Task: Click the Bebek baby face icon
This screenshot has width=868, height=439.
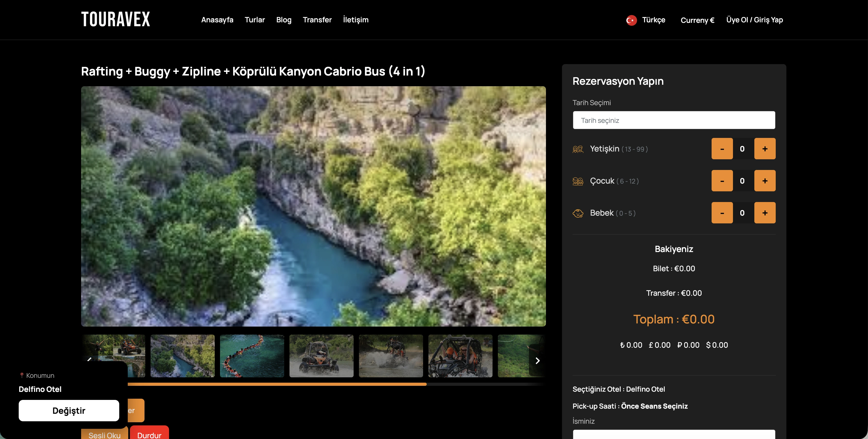Action: [x=578, y=213]
